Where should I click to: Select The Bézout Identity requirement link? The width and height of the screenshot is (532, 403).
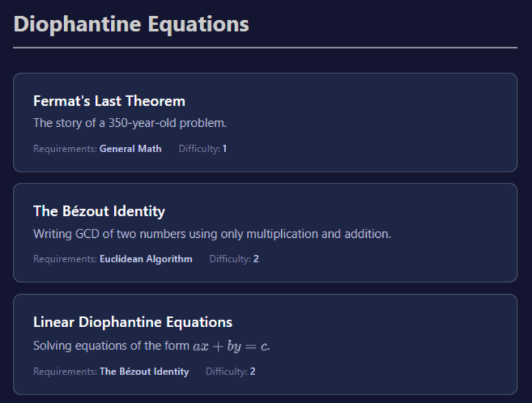145,371
